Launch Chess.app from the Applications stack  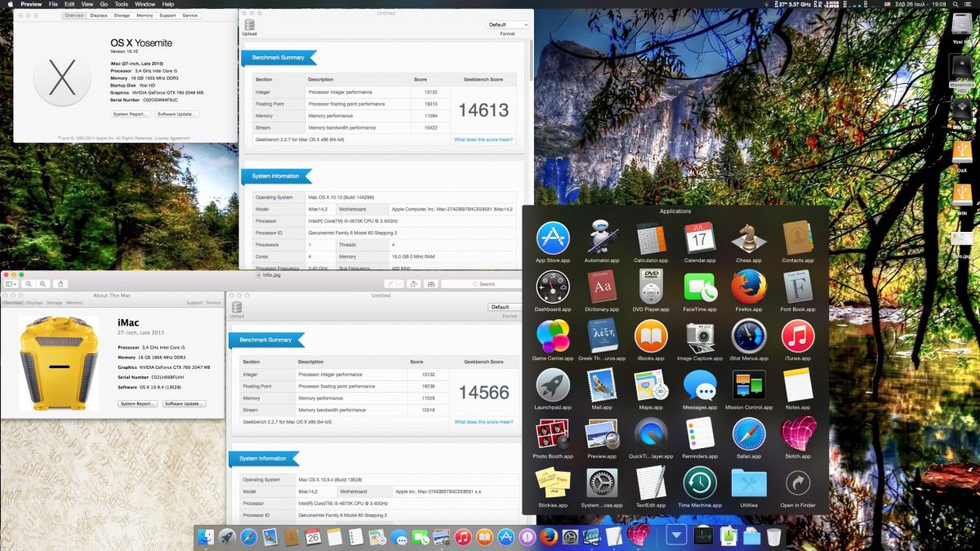[x=749, y=238]
